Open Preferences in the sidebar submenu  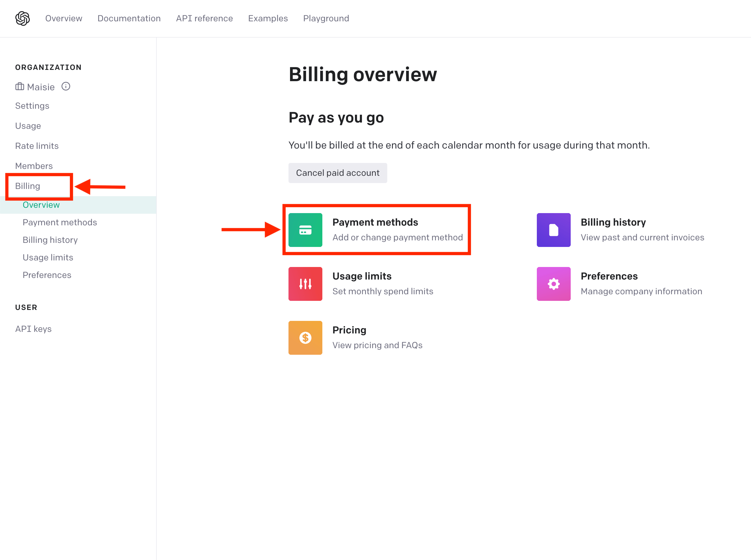47,275
